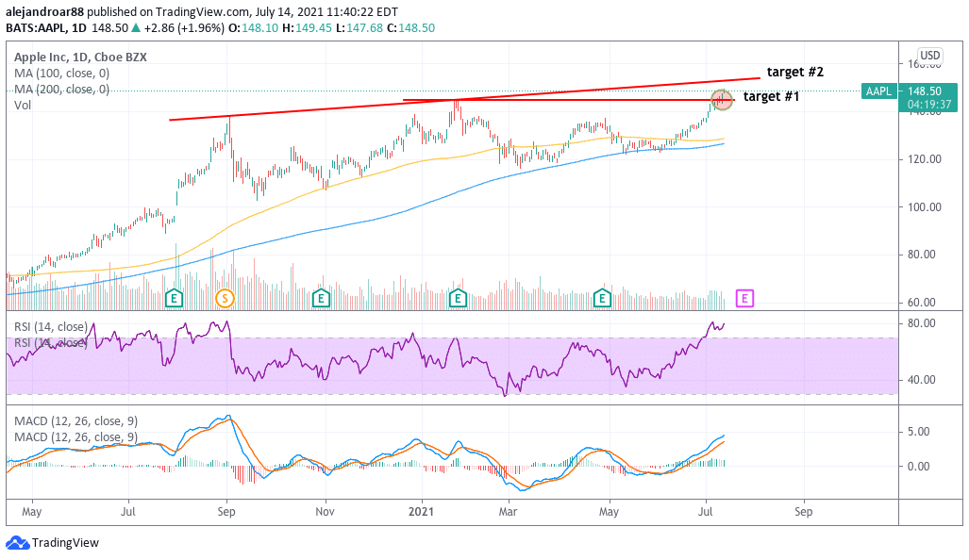This screenshot has height=560, width=969.
Task: Click the 2021 label on time axis
Action: click(x=421, y=512)
